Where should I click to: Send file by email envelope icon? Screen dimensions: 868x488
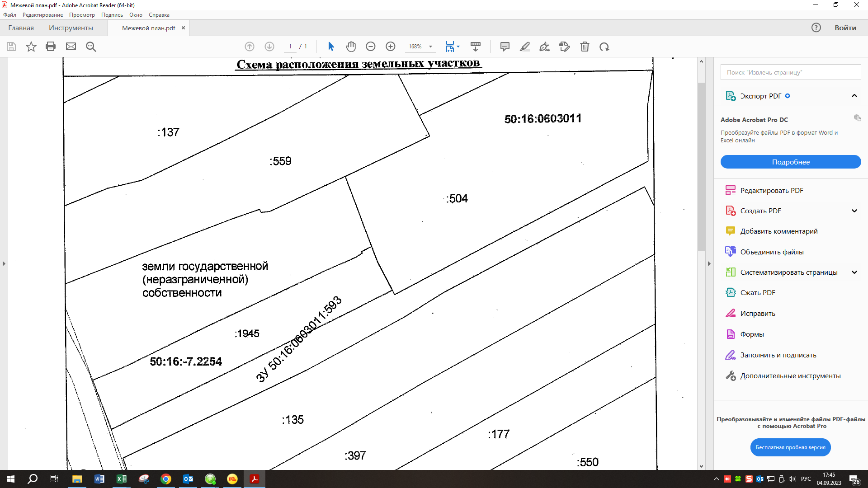click(x=71, y=47)
